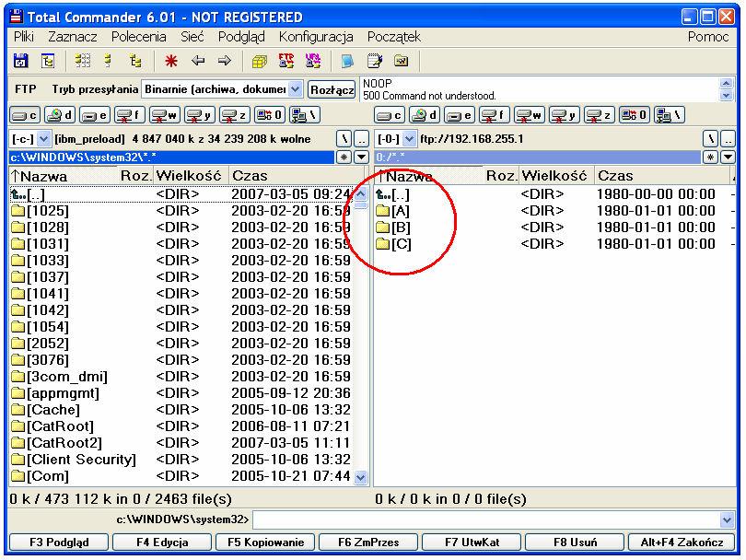Click the notepad with pen toolbar icon
This screenshot has width=746, height=560.
(x=375, y=61)
